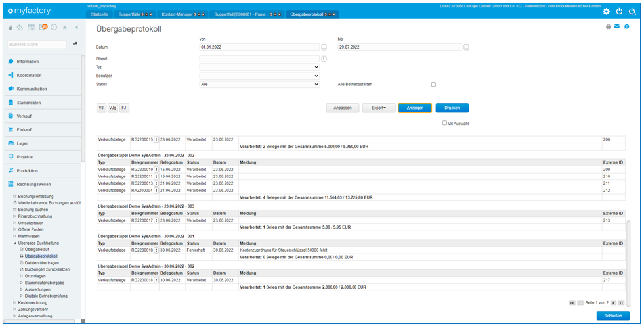Open the detail button beside RG2200018 Fehlerhaft row
This screenshot has height=328, width=644.
point(156,250)
